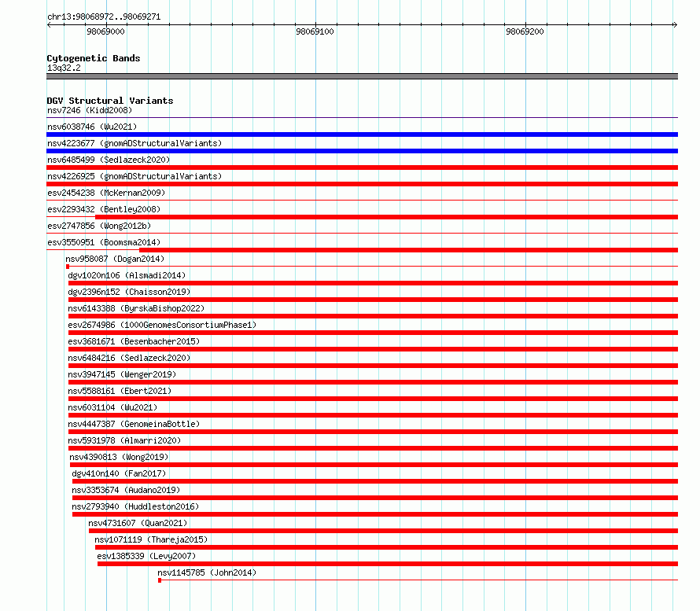Click the left arrowhead of the ruler
This screenshot has width=700, height=611.
click(49, 24)
